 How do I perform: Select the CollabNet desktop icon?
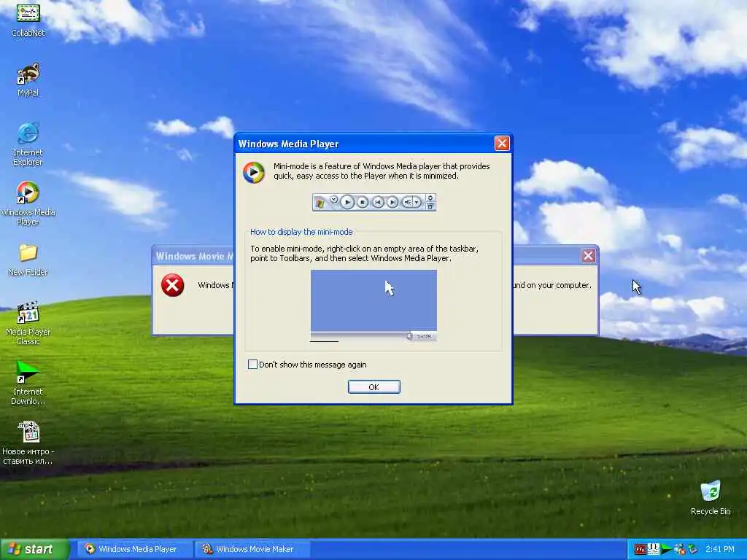tap(28, 20)
